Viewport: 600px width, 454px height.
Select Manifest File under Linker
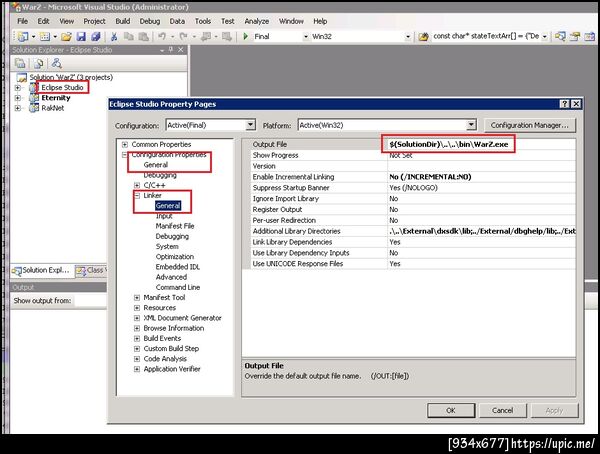pos(175,226)
